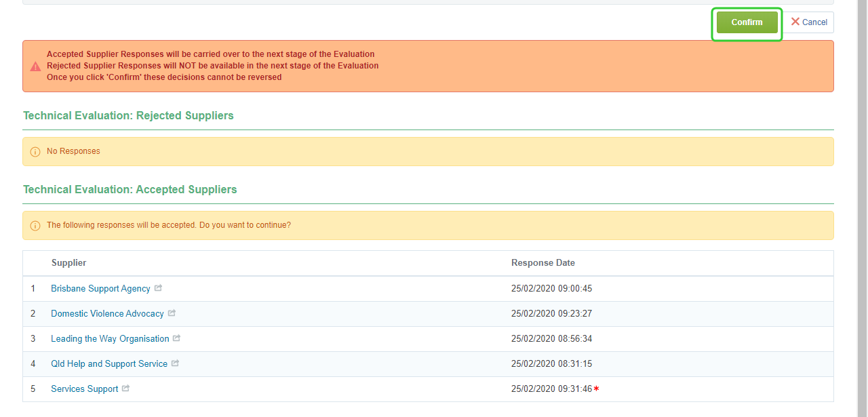Click the info icon beside No Responses
Viewport: 868px width, 417px height.
(x=35, y=152)
